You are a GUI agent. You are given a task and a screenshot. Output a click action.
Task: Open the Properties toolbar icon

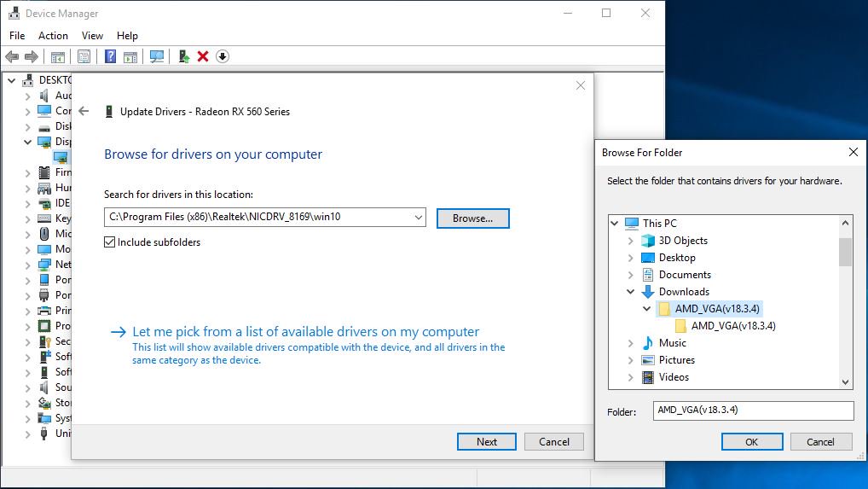(x=84, y=56)
